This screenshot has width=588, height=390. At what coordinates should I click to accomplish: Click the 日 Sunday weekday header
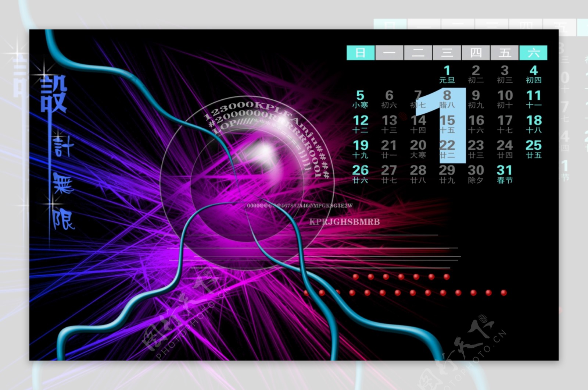click(361, 53)
